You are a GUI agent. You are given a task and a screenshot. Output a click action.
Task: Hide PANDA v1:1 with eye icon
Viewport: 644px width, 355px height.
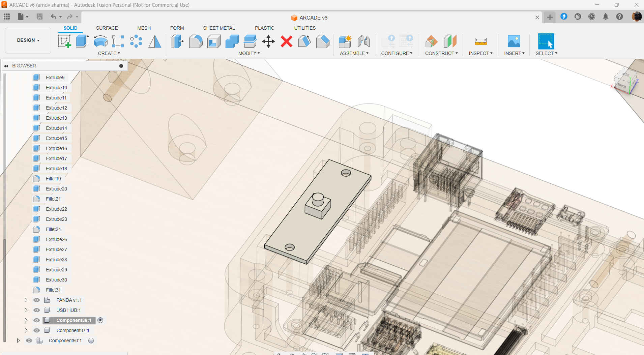click(x=37, y=300)
